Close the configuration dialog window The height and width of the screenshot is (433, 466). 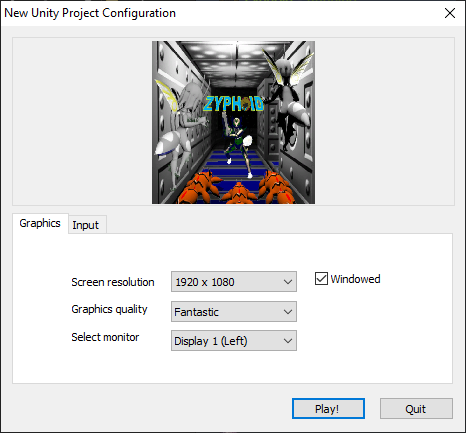[x=450, y=13]
